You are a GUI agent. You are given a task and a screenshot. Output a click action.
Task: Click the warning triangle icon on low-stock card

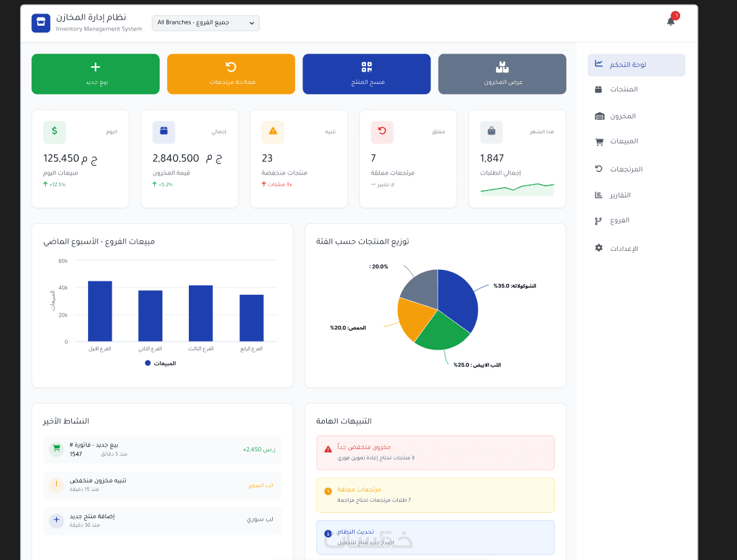pyautogui.click(x=273, y=132)
